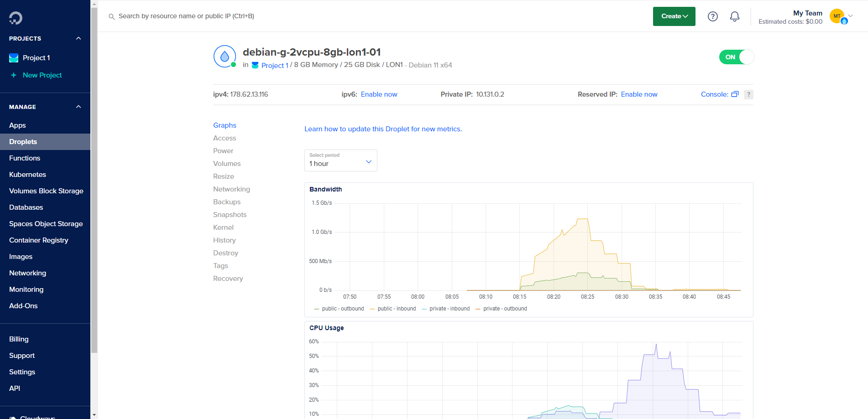Click the plus icon for New Project
Screen dimensions: 868x419
(14, 75)
